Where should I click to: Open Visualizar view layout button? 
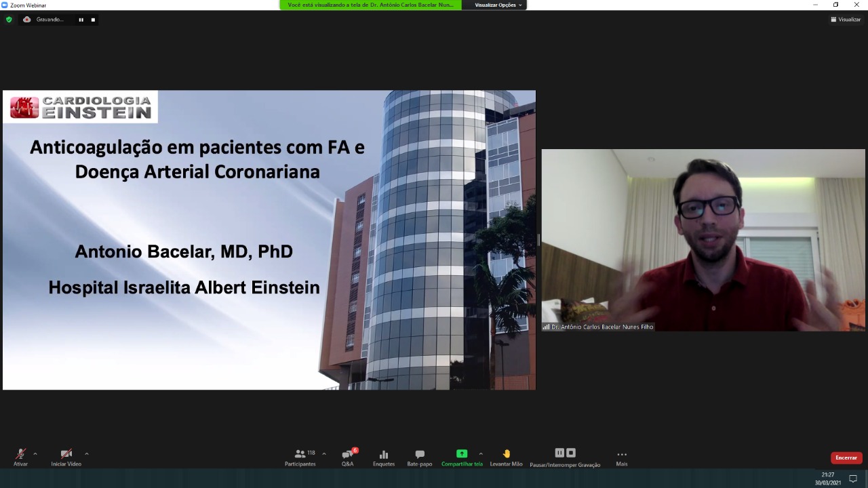(x=846, y=20)
